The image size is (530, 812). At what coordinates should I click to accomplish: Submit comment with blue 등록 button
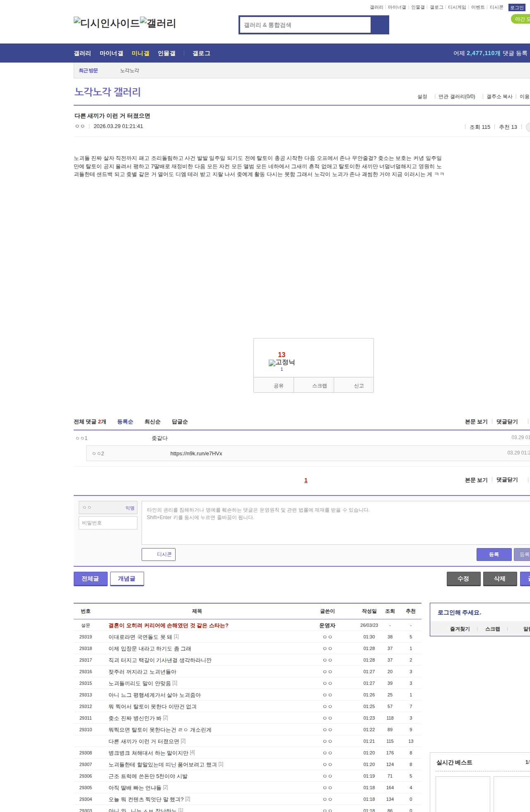coord(494,554)
